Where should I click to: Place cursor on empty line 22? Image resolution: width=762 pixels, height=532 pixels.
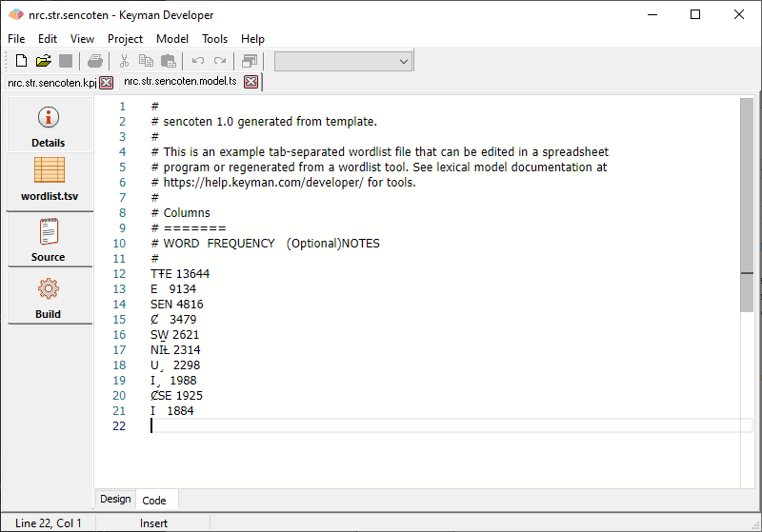tap(451, 425)
